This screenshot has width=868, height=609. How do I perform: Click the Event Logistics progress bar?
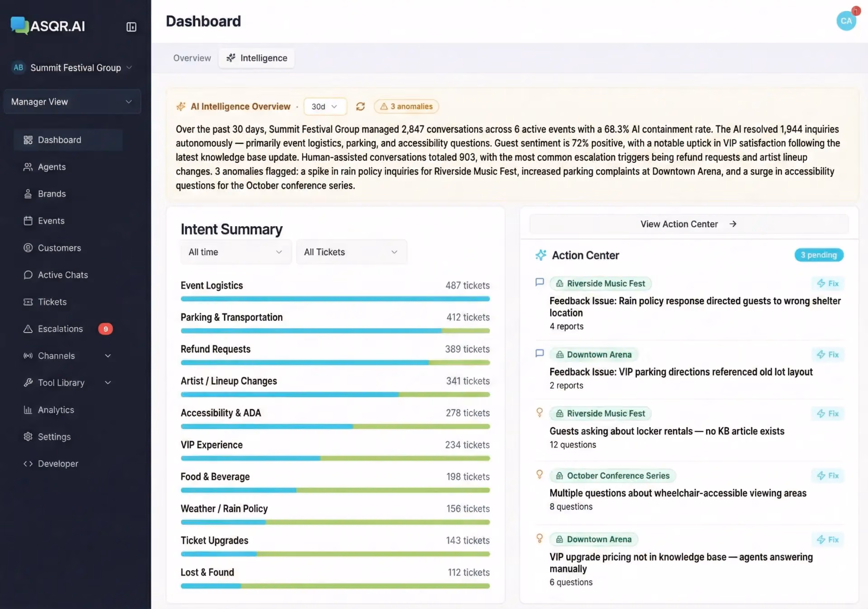click(335, 299)
